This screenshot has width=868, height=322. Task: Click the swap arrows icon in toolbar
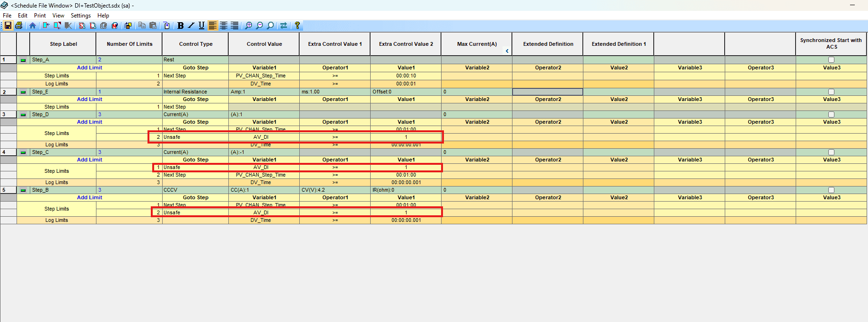pos(284,25)
